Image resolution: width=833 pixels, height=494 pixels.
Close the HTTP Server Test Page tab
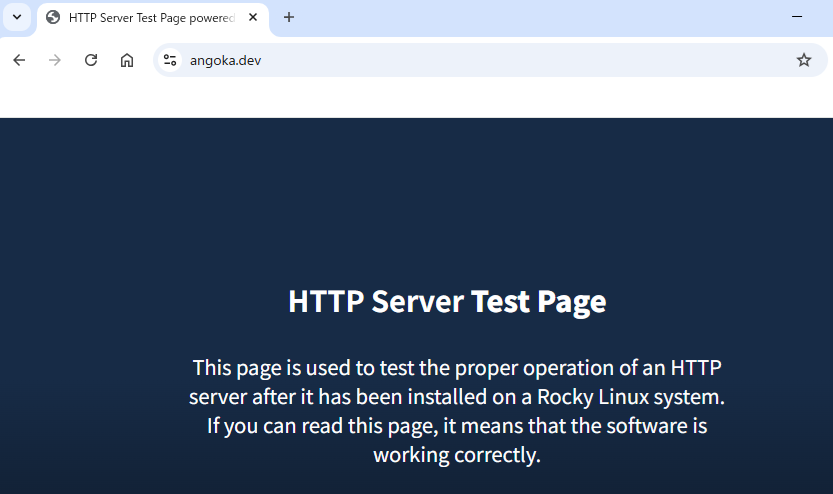[253, 17]
